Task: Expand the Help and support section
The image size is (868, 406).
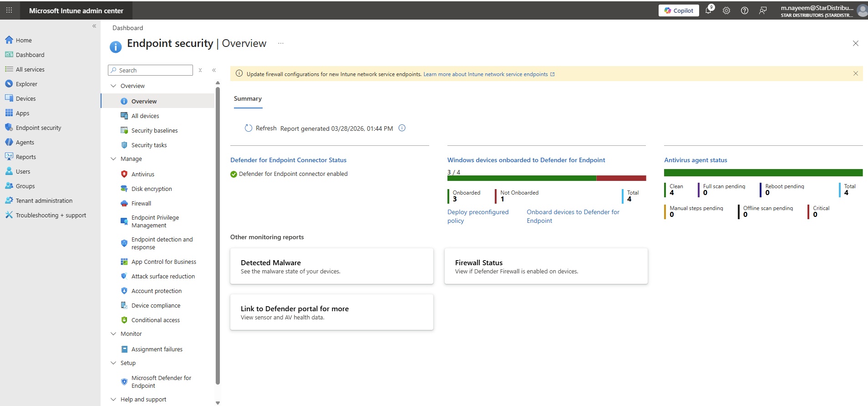Action: 113,400
